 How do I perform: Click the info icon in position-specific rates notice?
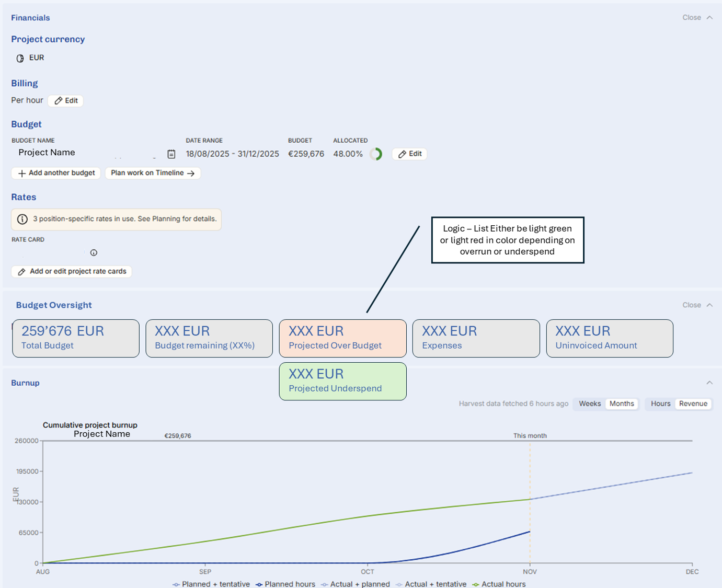tap(22, 219)
